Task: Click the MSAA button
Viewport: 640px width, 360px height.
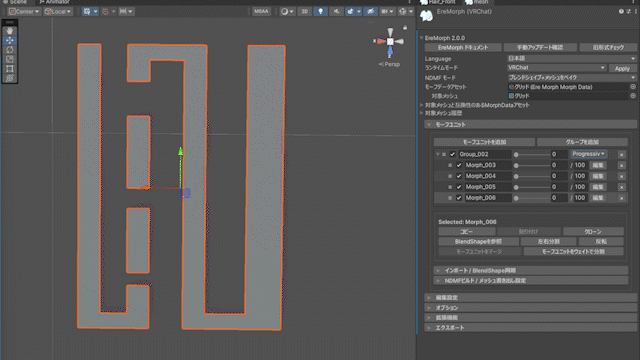Action: (261, 11)
